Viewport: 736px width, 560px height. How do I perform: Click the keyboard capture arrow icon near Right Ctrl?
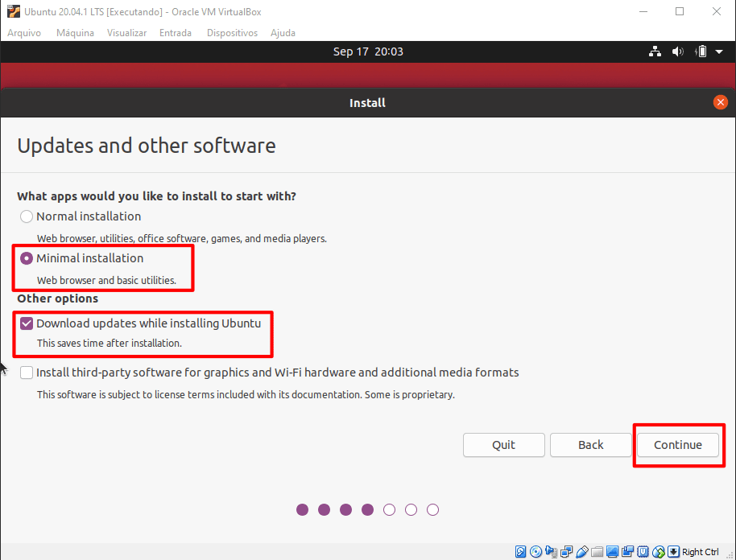point(673,552)
